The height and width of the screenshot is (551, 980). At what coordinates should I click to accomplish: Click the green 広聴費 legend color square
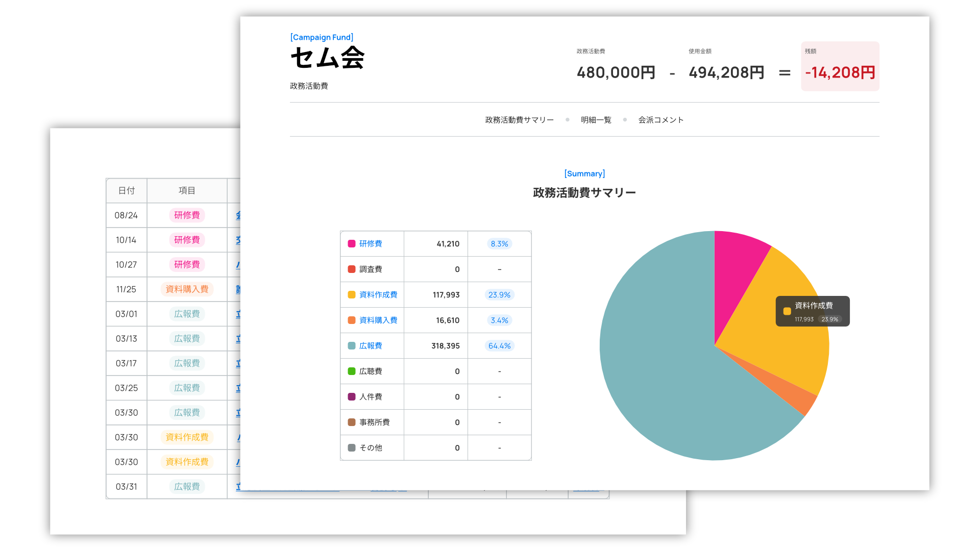(352, 371)
